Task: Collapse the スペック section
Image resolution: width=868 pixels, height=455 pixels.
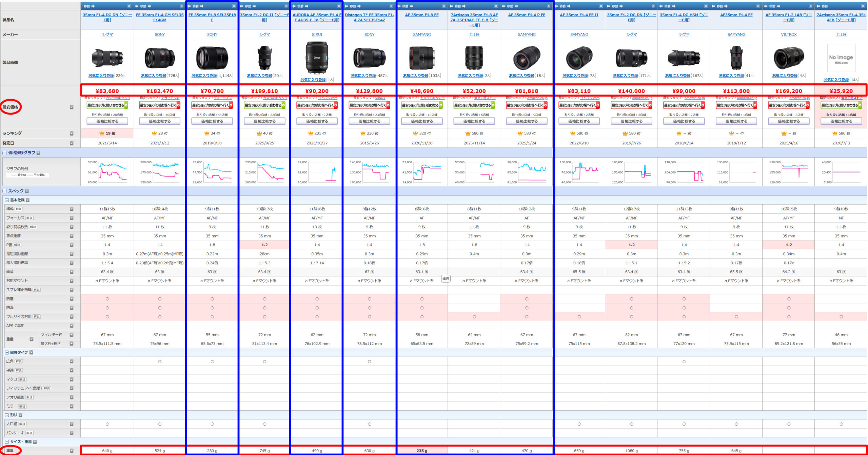Action: 5,191
